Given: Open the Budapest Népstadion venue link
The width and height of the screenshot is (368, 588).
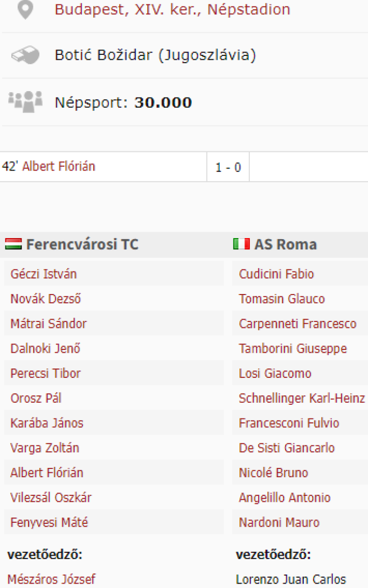Looking at the screenshot, I should (172, 9).
